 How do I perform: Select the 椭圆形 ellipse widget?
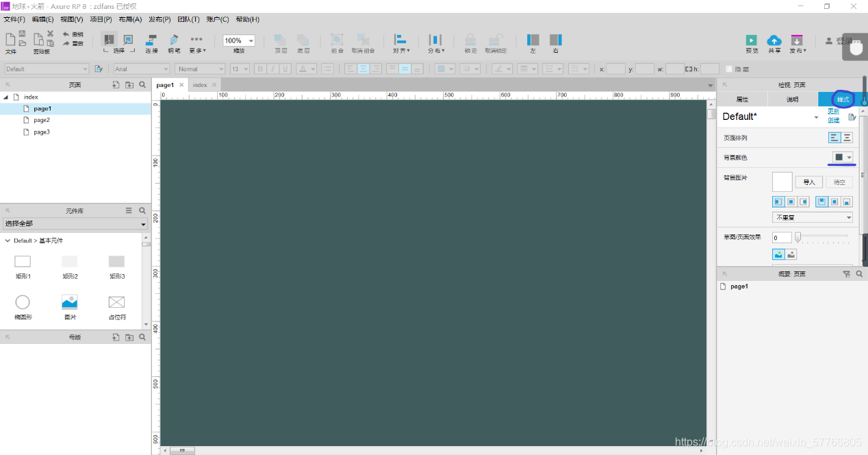click(x=23, y=307)
